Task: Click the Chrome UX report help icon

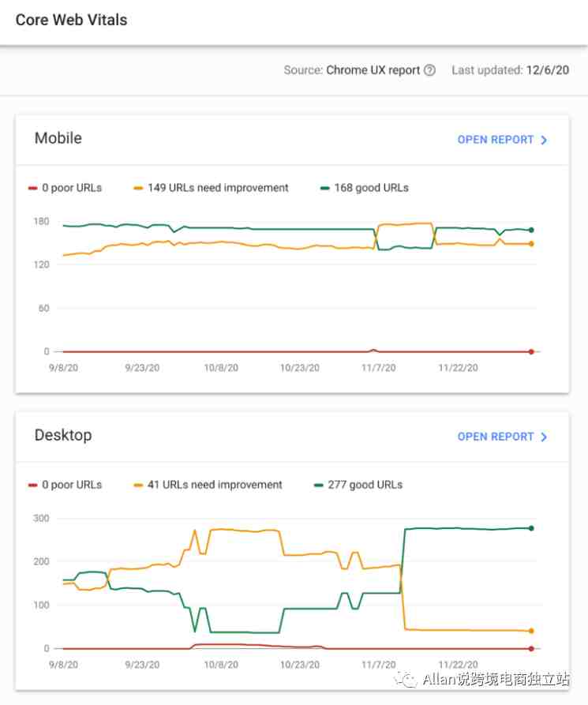Action: click(x=429, y=70)
